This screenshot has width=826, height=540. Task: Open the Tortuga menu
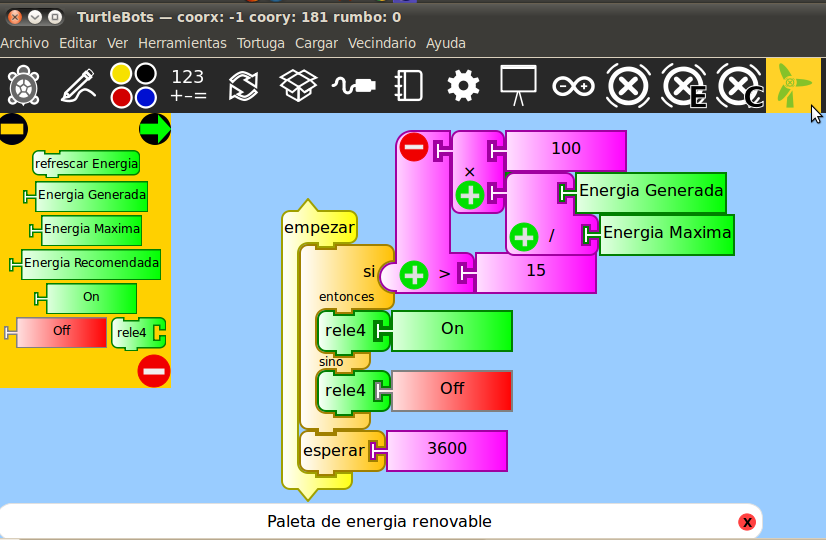pyautogui.click(x=261, y=43)
